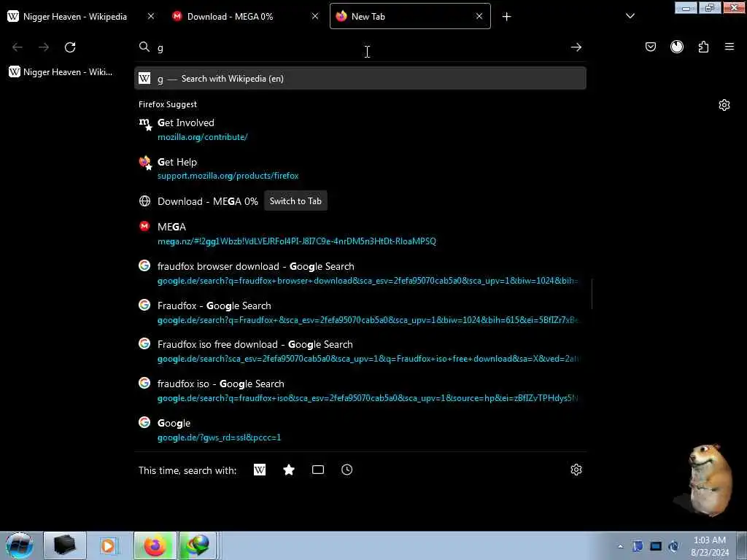Open the Pocket save icon
Image resolution: width=747 pixels, height=560 pixels.
pyautogui.click(x=650, y=47)
